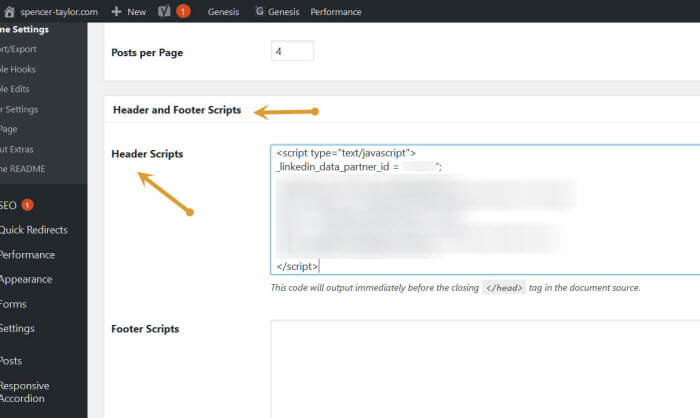Click the home icon beside spencer-taylor.com
The width and height of the screenshot is (700, 418).
pyautogui.click(x=9, y=12)
